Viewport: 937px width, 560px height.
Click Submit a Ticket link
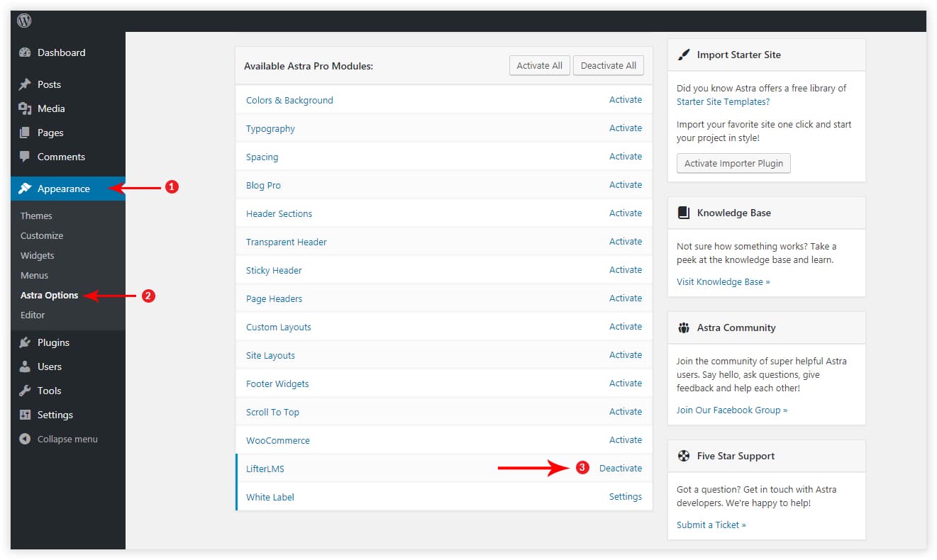[x=711, y=525]
